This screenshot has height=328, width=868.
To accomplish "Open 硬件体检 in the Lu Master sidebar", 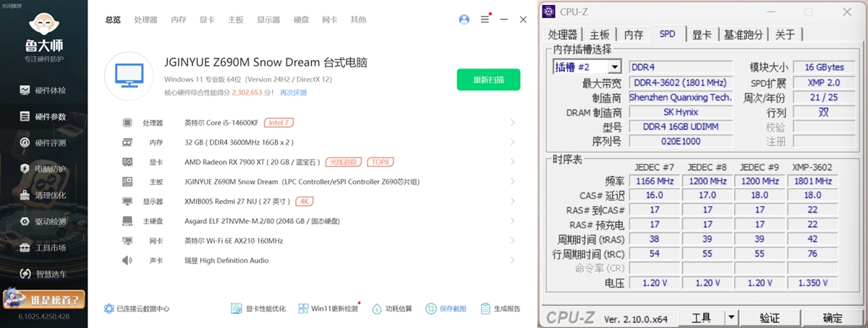I will point(43,90).
